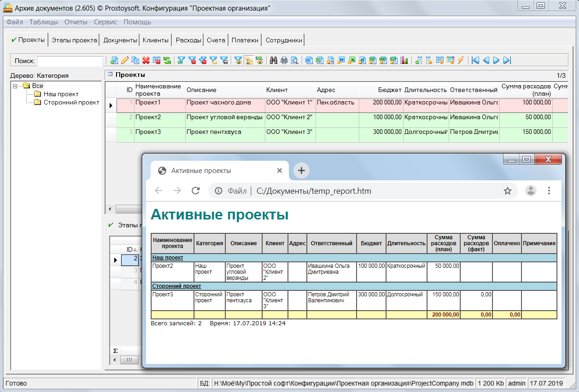Click the add new record icon

114,60
